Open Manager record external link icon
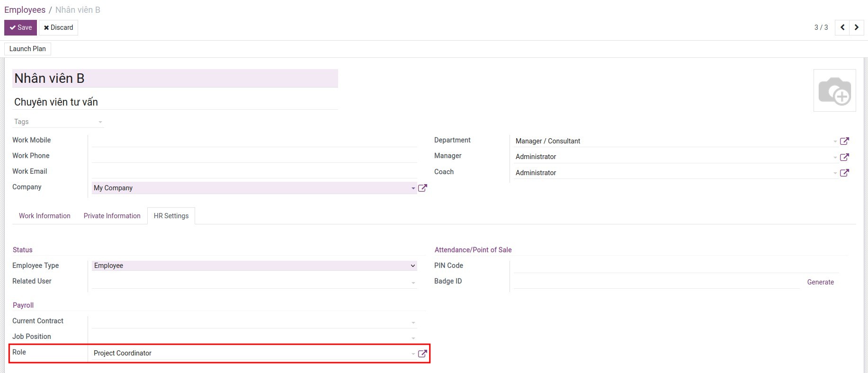The width and height of the screenshot is (868, 373). pyautogui.click(x=844, y=157)
